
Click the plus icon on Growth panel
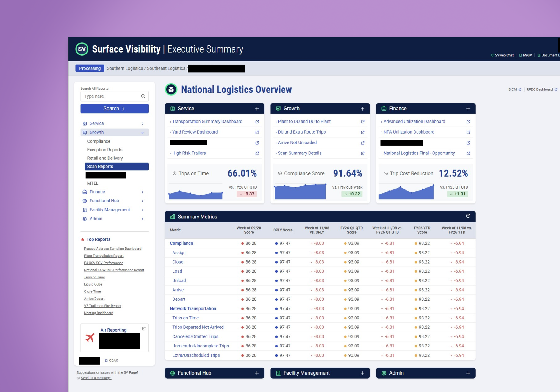coord(362,109)
